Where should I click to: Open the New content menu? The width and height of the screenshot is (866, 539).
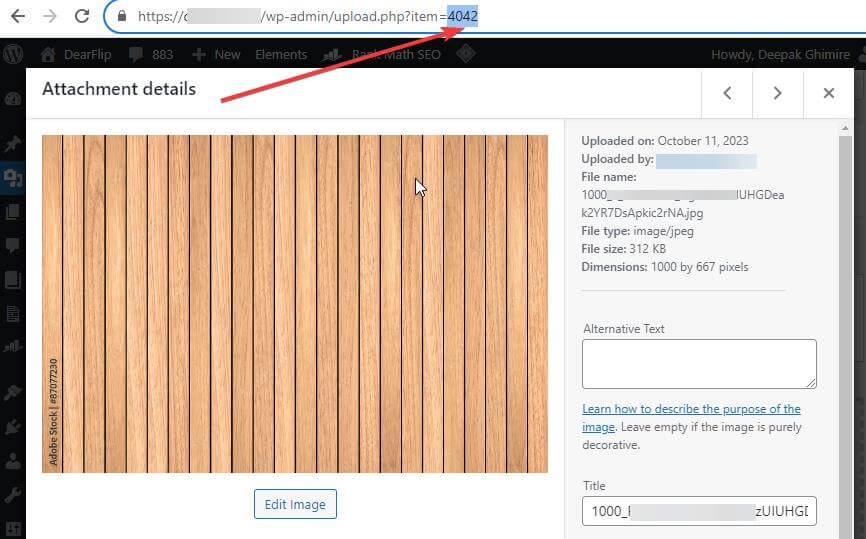click(x=216, y=54)
